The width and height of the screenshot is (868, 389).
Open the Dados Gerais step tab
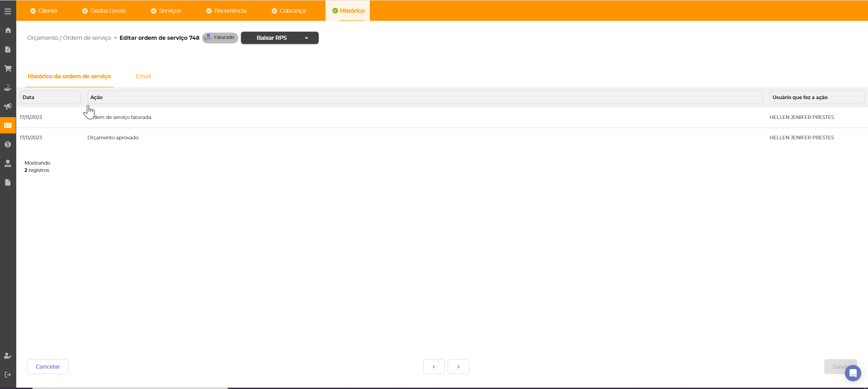pyautogui.click(x=104, y=11)
